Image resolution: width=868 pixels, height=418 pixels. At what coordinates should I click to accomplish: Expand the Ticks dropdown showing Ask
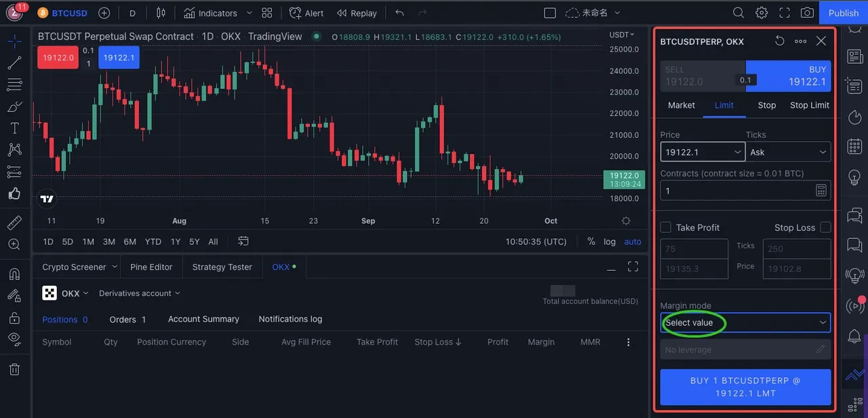789,151
